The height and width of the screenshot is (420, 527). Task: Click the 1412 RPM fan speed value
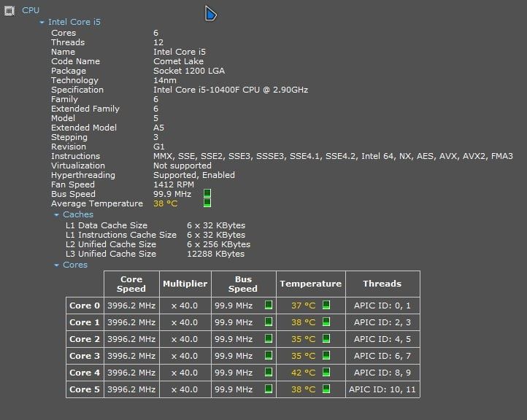point(174,184)
